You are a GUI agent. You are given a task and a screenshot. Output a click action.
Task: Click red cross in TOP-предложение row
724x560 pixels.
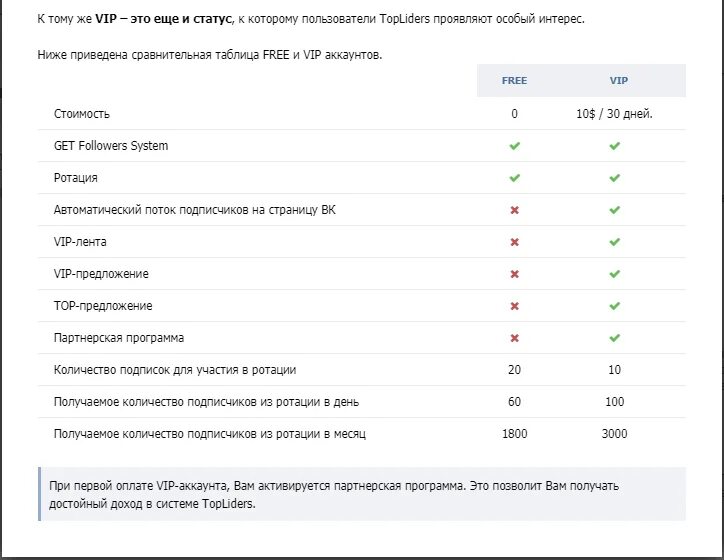[x=514, y=306]
